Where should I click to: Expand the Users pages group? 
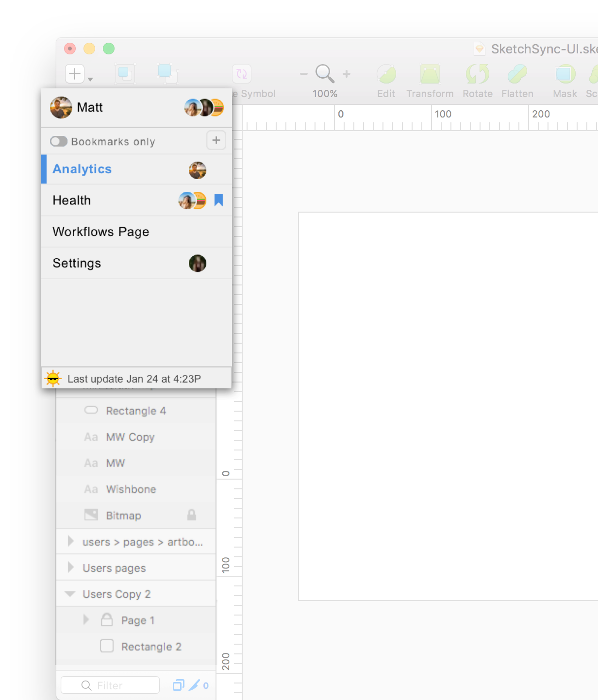pyautogui.click(x=71, y=567)
